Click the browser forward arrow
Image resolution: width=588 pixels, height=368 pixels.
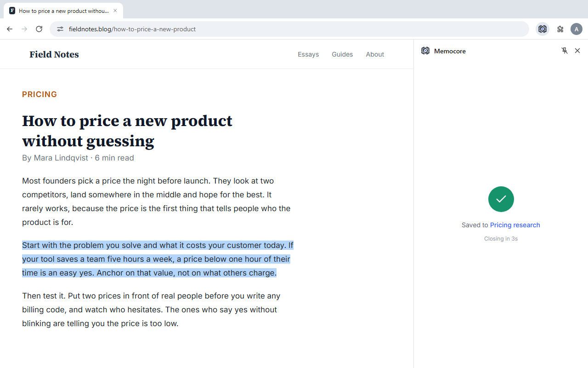(x=24, y=29)
